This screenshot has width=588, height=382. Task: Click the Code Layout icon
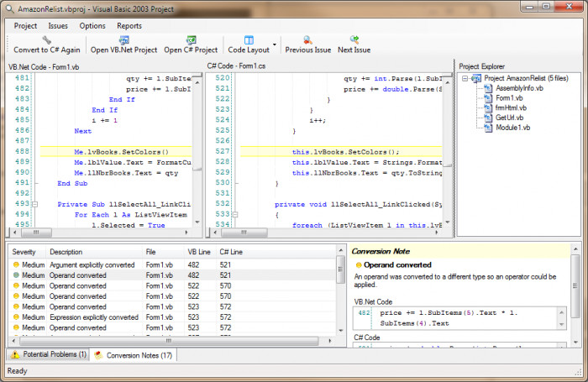click(x=249, y=39)
